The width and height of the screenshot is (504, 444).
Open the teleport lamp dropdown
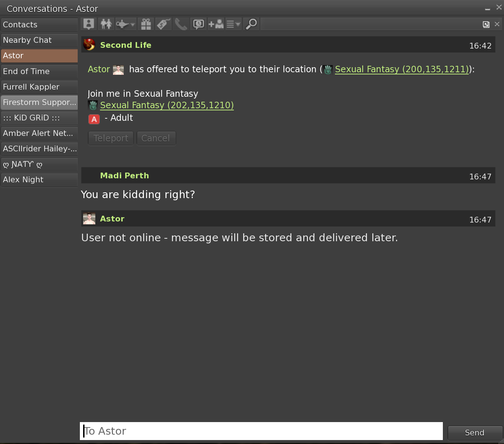[x=126, y=24]
